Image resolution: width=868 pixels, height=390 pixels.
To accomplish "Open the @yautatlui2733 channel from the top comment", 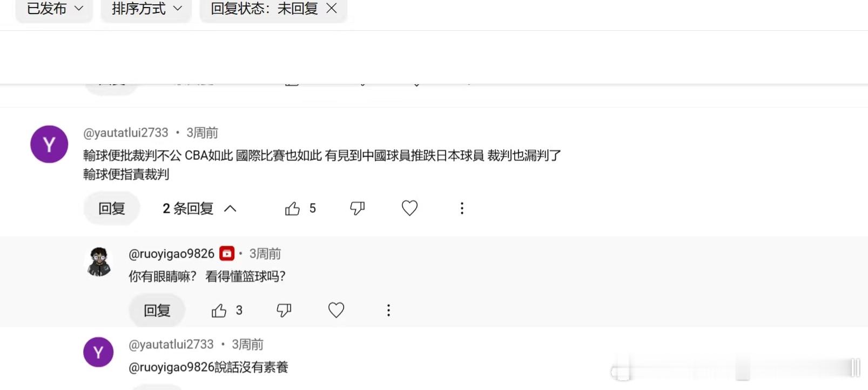I will pyautogui.click(x=126, y=133).
